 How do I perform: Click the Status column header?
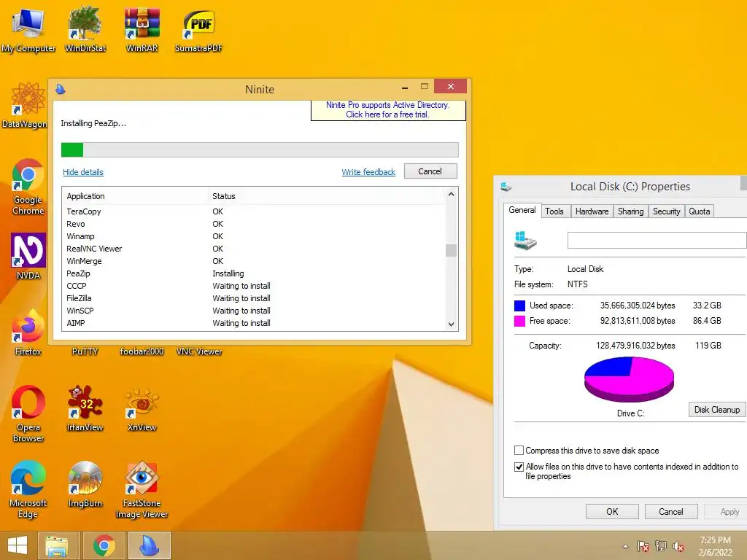point(326,195)
